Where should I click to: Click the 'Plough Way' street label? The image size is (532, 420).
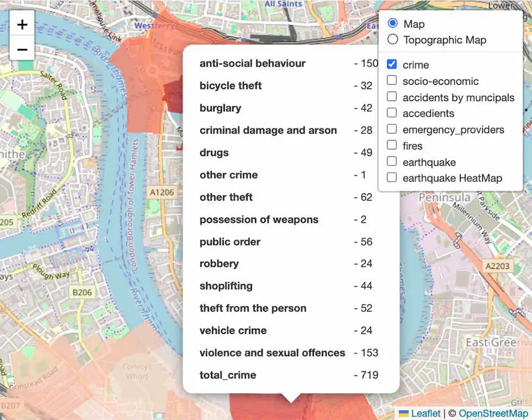50,273
